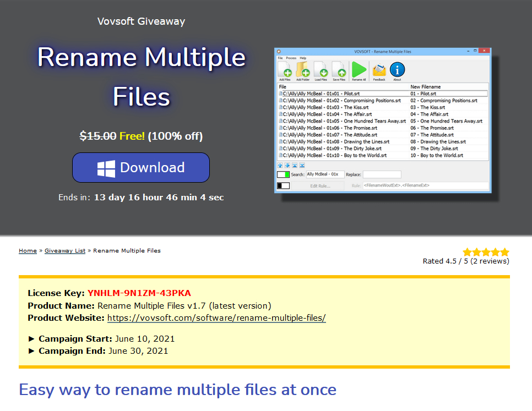
Task: Open the Giveaway List breadcrumb link
Action: (x=65, y=251)
